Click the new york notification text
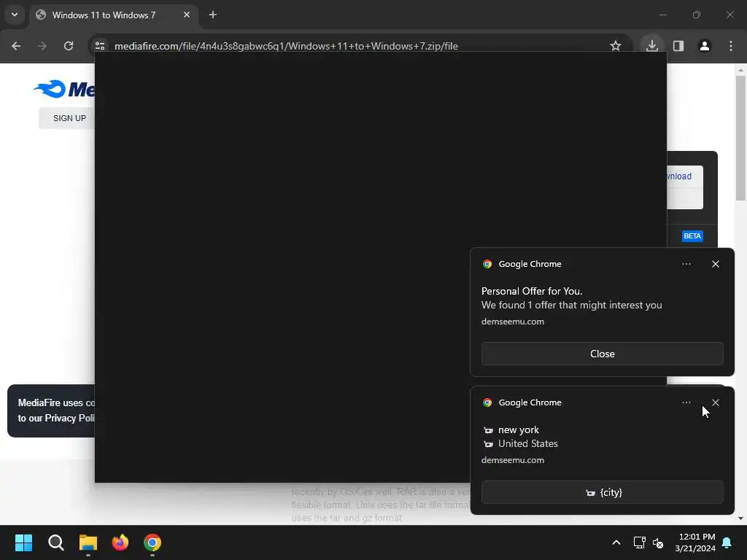Screen dimensions: 747x560 pyautogui.click(x=519, y=430)
